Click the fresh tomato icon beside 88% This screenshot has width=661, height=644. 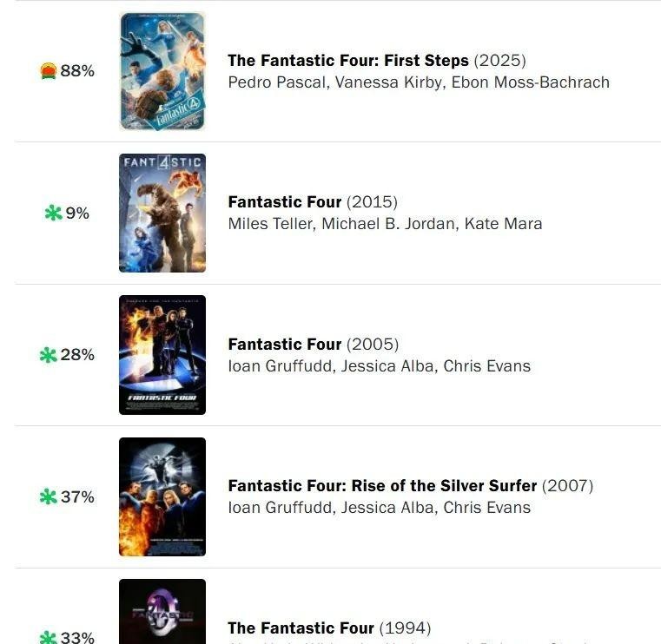point(49,71)
